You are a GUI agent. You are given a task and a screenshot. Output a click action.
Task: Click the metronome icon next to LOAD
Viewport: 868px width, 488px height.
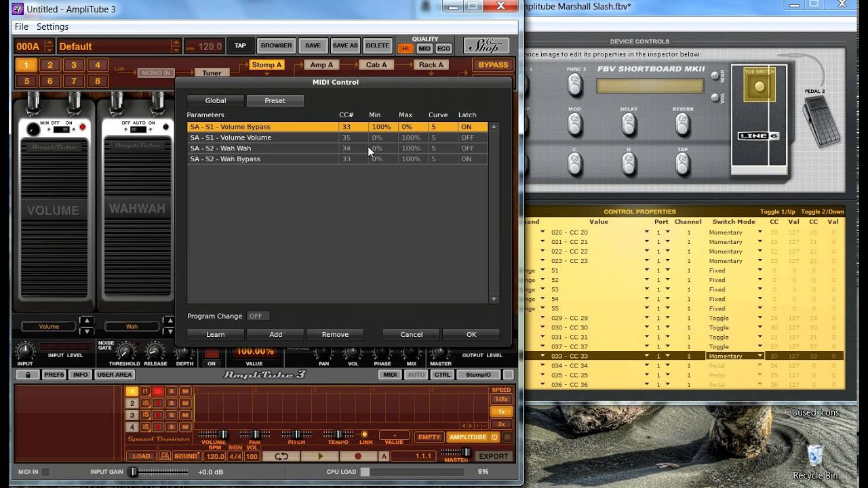(x=165, y=456)
